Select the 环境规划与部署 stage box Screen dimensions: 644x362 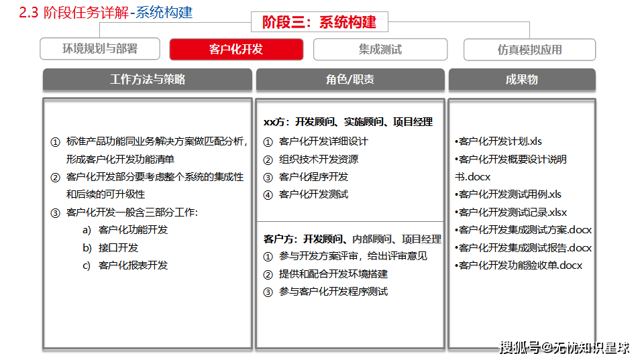click(x=100, y=49)
